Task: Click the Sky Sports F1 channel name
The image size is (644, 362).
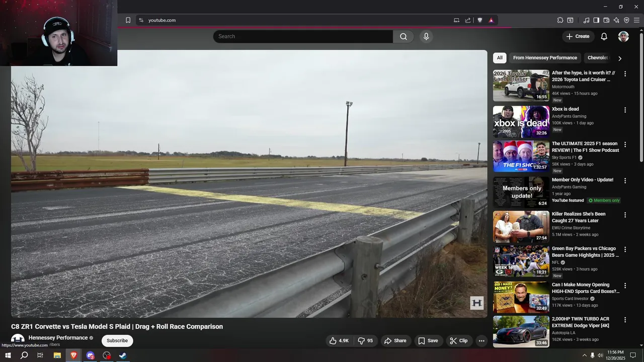Action: pyautogui.click(x=564, y=157)
